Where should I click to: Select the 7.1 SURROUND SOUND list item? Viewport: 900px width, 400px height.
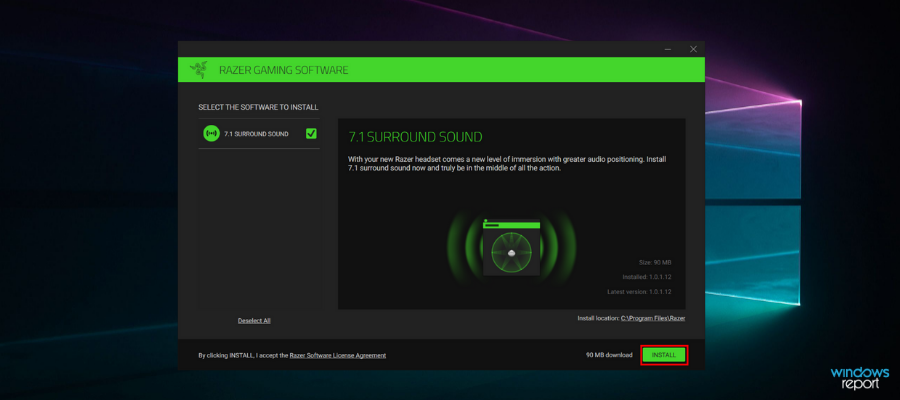[259, 134]
